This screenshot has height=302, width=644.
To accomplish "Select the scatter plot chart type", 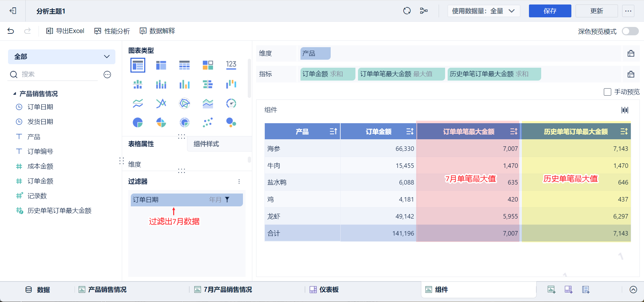I will pyautogui.click(x=208, y=122).
